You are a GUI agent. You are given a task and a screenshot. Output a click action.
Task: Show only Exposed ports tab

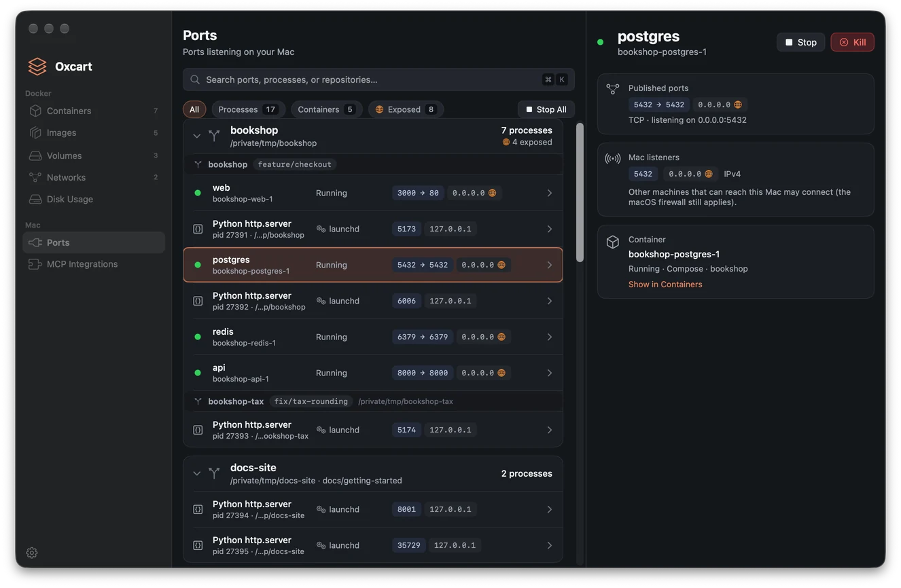(406, 109)
